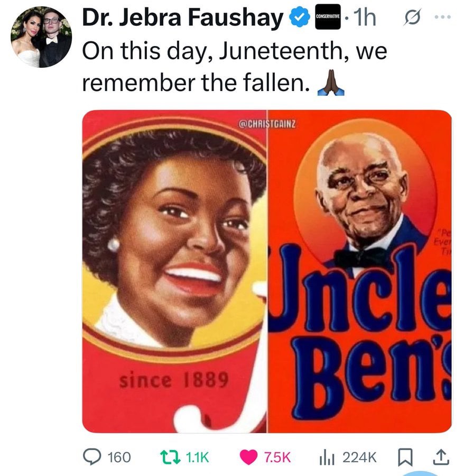Share the post via upload arrow icon
Viewport: 464px width, 476px height.
(x=441, y=457)
